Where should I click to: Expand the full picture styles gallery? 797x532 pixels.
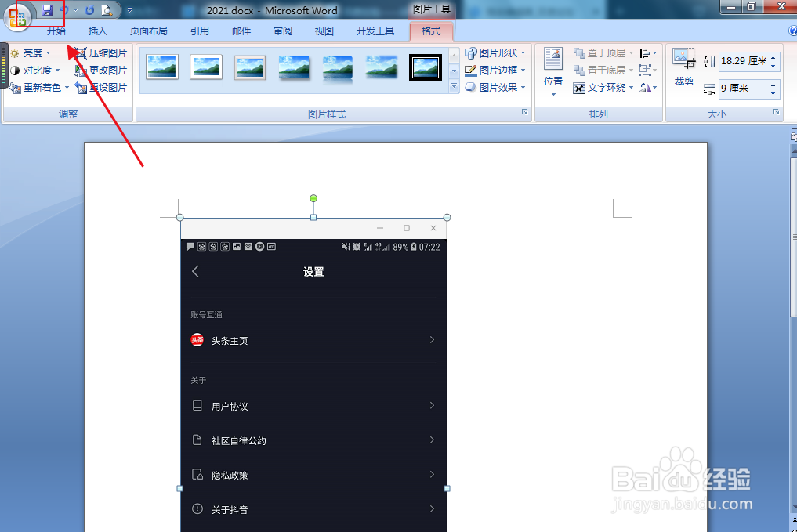pyautogui.click(x=455, y=88)
